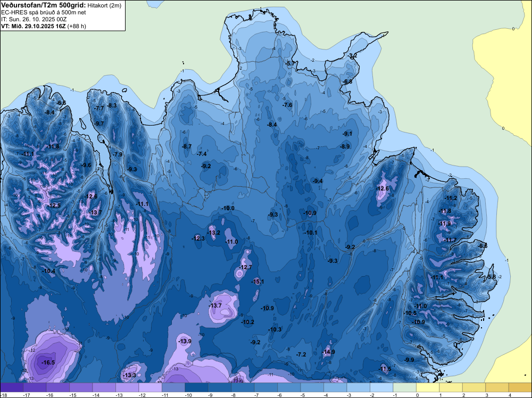Click the -10.4 temperature value

49,271
